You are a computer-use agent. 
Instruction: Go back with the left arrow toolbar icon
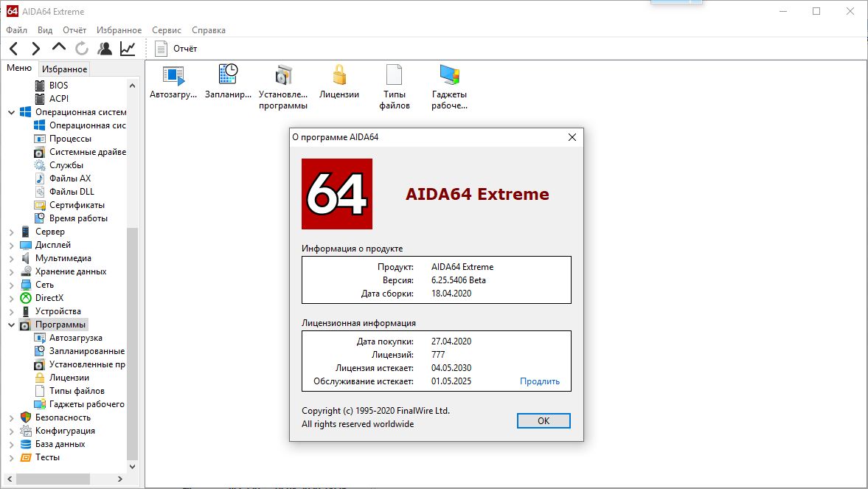tap(14, 49)
